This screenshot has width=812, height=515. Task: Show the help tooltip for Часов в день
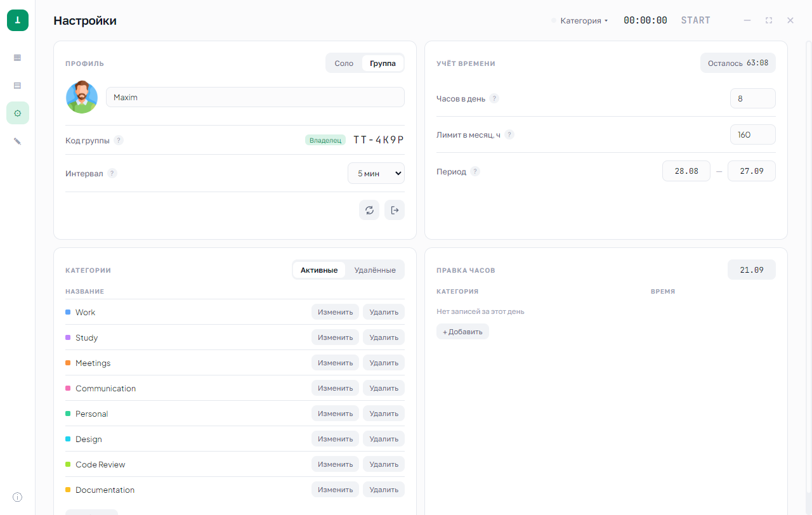click(x=494, y=98)
